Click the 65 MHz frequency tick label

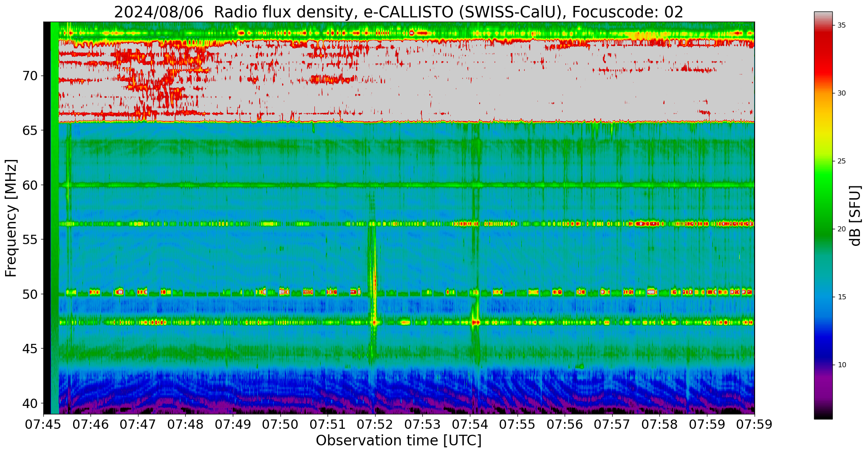[x=30, y=130]
